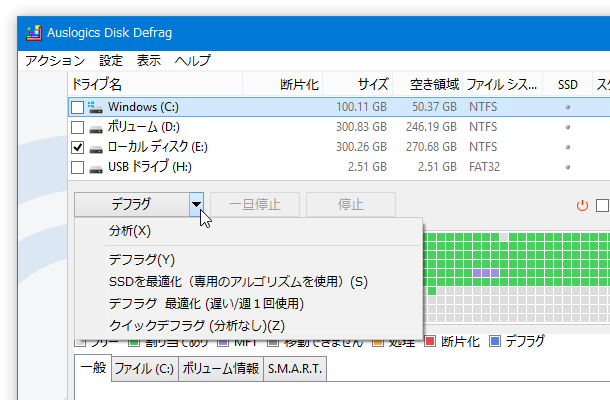Click the 246.19 GB free space cell

click(431, 127)
